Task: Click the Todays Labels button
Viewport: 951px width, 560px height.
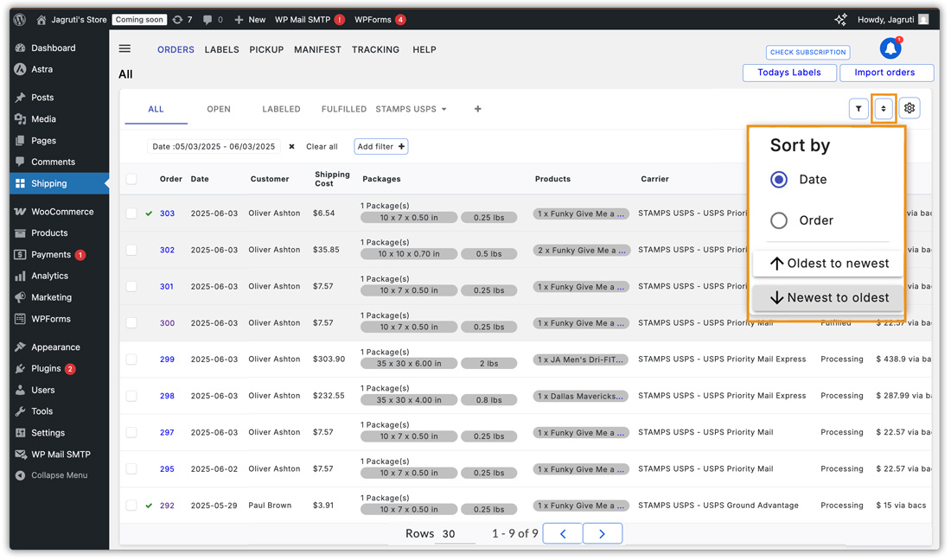Action: pos(789,73)
